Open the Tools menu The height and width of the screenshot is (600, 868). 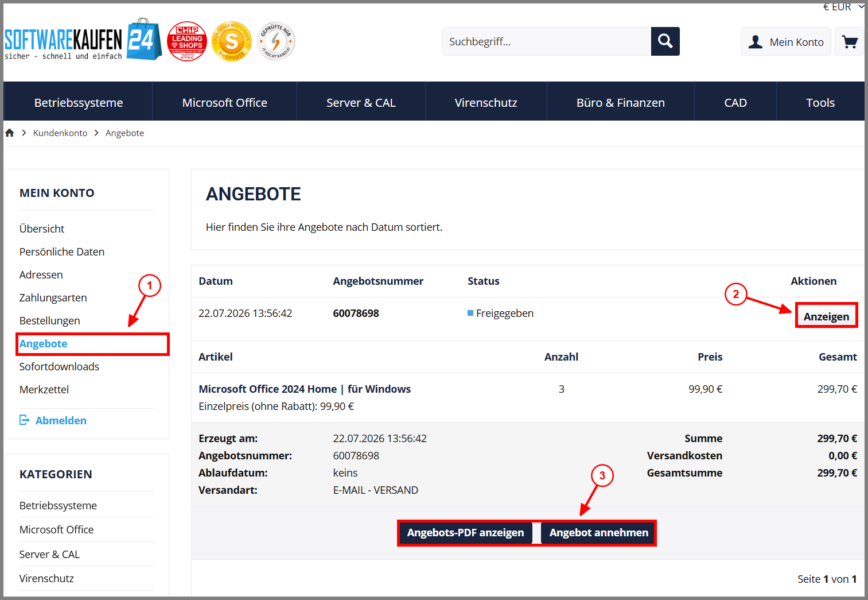tap(820, 103)
